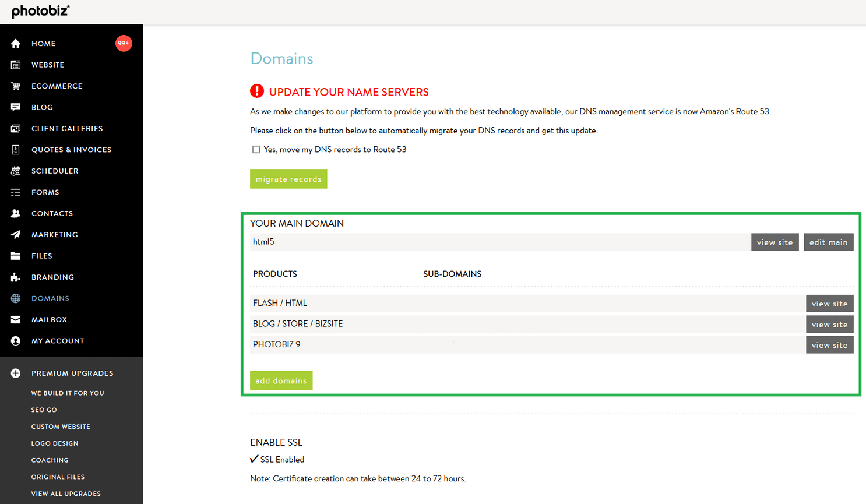This screenshot has height=504, width=866.
Task: Click the My Account icon
Action: coord(15,340)
